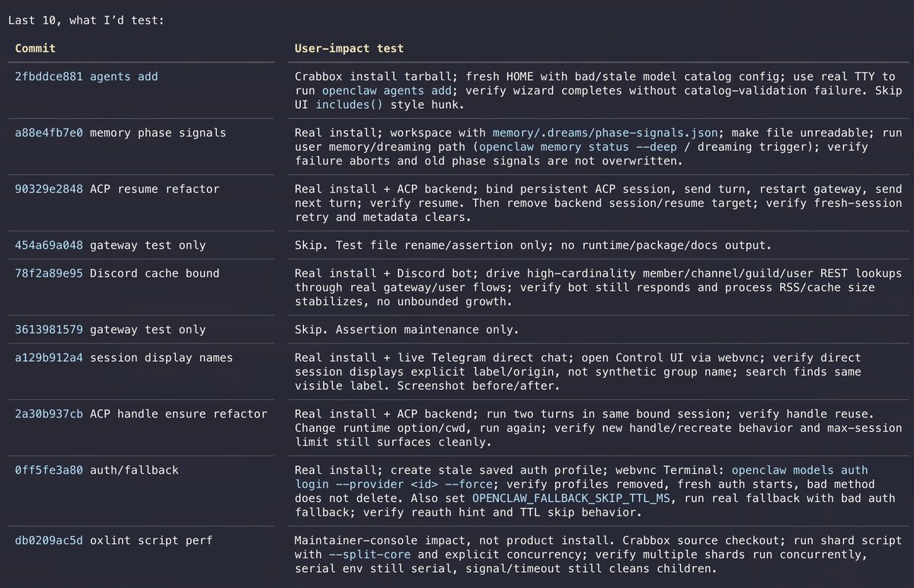Select the memory/.dreams/phase-signals.json path
914x588 pixels.
coord(602,133)
